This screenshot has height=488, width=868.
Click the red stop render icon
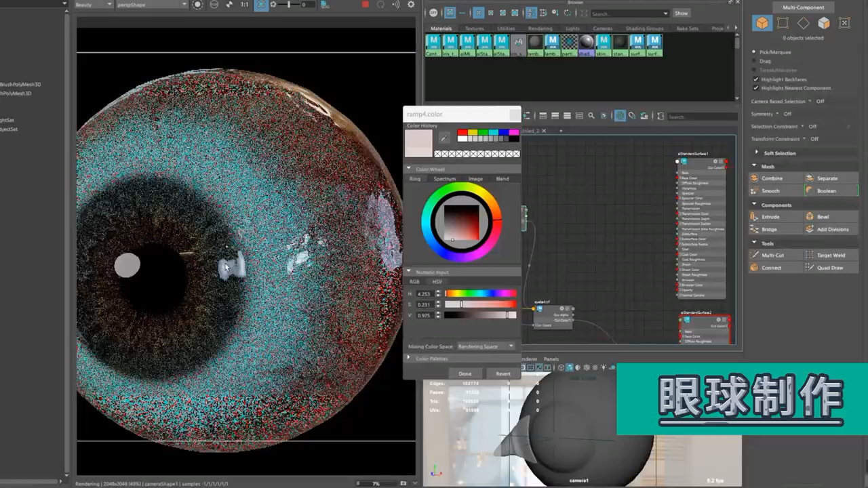(366, 5)
